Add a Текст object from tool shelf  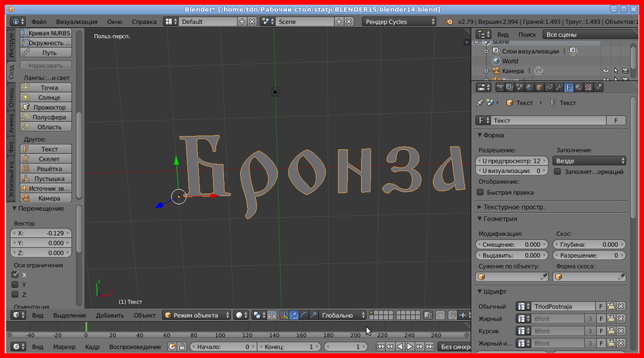point(45,149)
